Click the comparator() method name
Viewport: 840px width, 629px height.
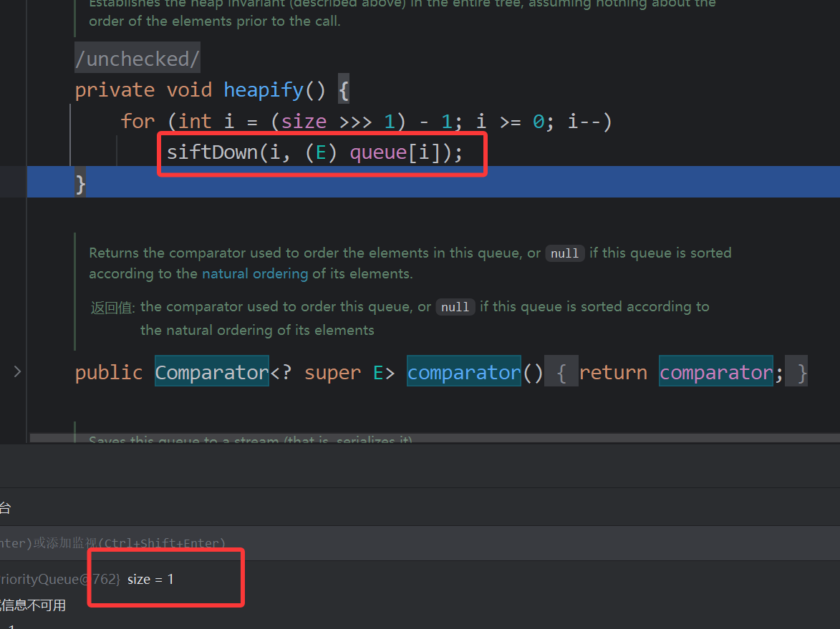pos(463,372)
